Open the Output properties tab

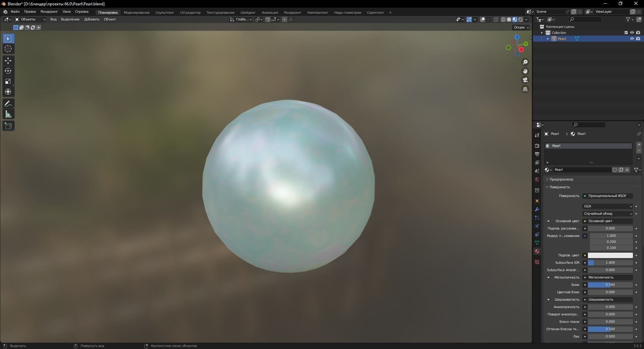click(537, 154)
